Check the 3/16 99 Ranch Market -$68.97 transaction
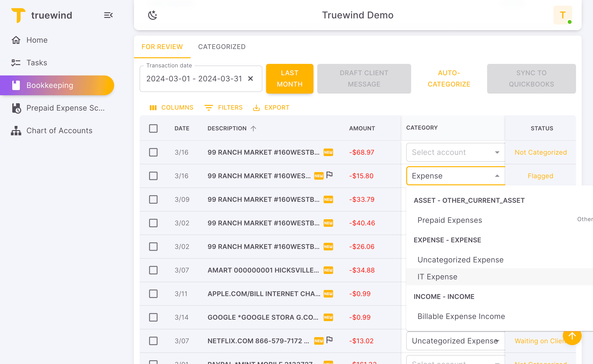 [x=153, y=152]
